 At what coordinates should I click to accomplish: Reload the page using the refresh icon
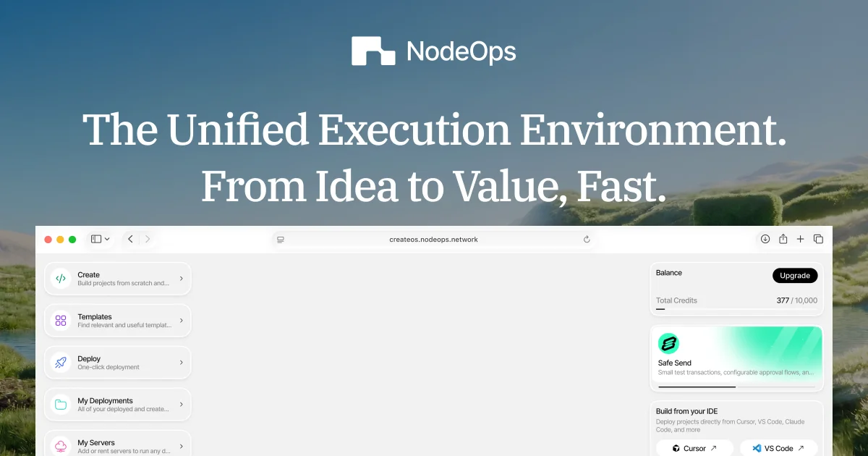coord(587,240)
